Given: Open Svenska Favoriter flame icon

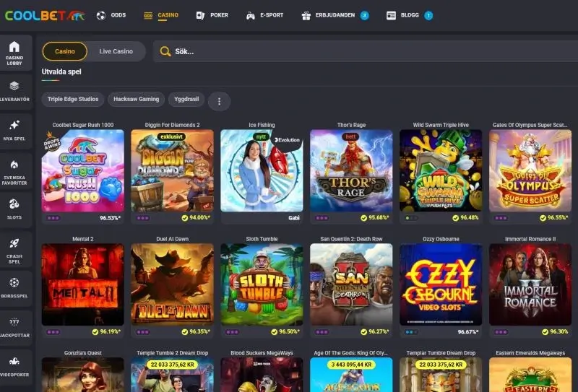Looking at the screenshot, I should click(14, 165).
